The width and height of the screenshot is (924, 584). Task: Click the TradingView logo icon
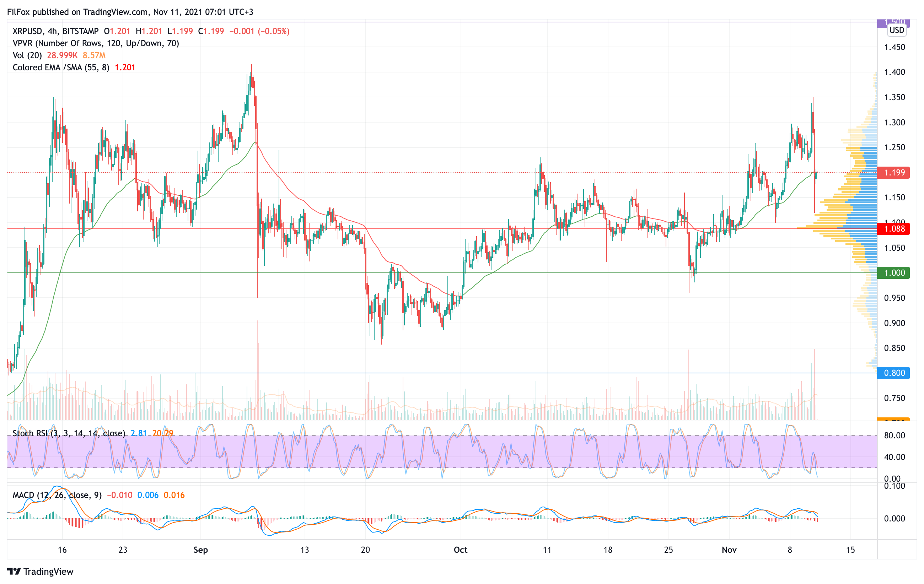pos(14,571)
